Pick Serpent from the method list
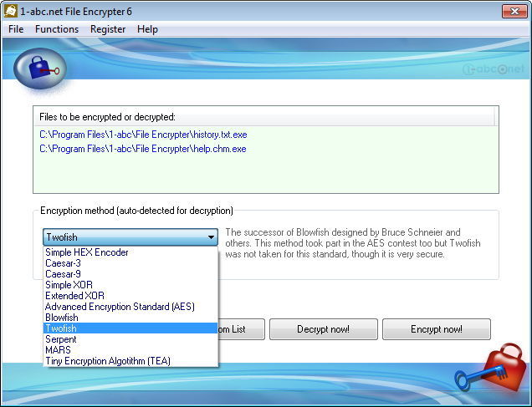532x407 pixels. click(61, 339)
